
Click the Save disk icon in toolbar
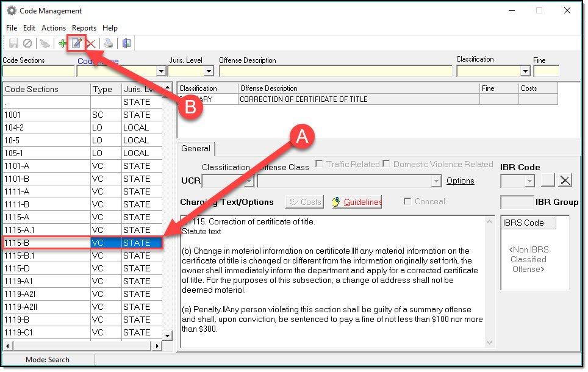click(13, 43)
